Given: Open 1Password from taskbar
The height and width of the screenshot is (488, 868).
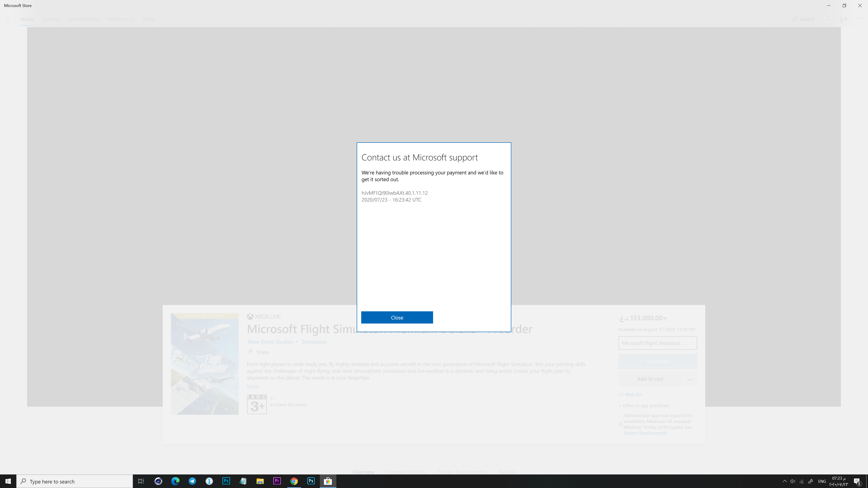Looking at the screenshot, I should click(x=209, y=481).
